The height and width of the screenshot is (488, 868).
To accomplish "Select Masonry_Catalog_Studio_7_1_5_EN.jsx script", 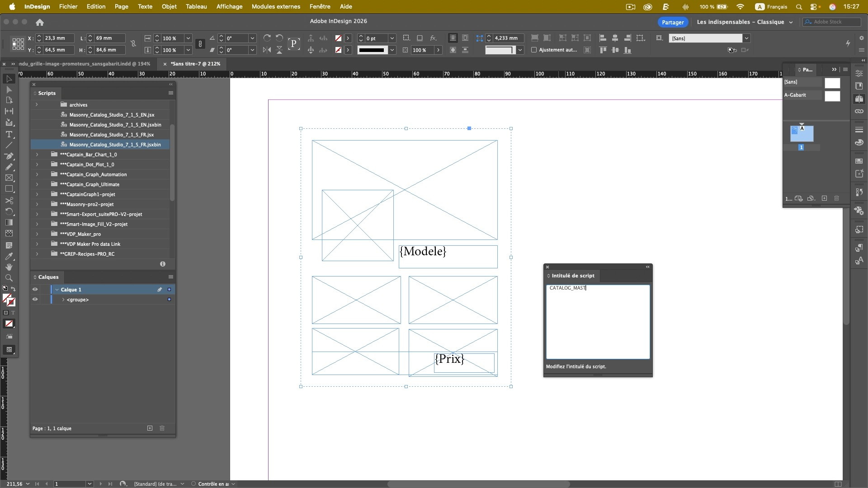I will coord(112,115).
